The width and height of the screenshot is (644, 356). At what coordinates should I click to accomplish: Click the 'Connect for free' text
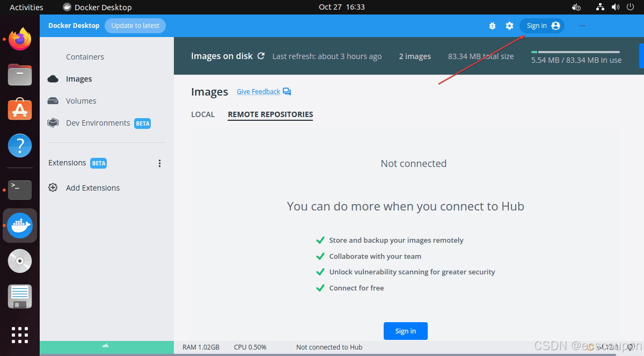(356, 288)
